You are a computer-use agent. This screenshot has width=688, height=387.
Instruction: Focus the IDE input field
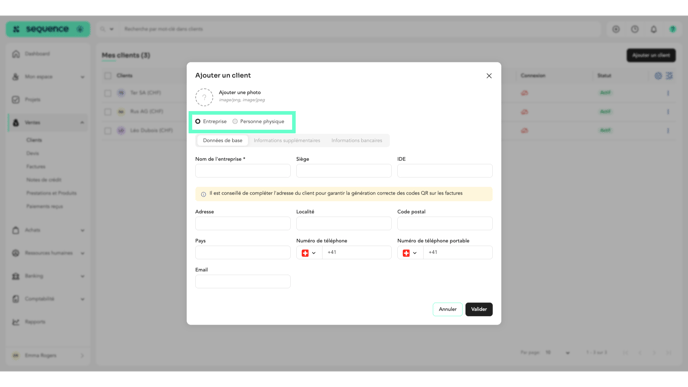coord(444,171)
